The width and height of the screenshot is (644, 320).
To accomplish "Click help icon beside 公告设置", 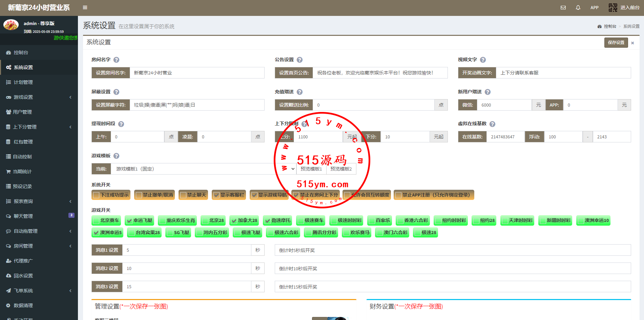I will (299, 60).
